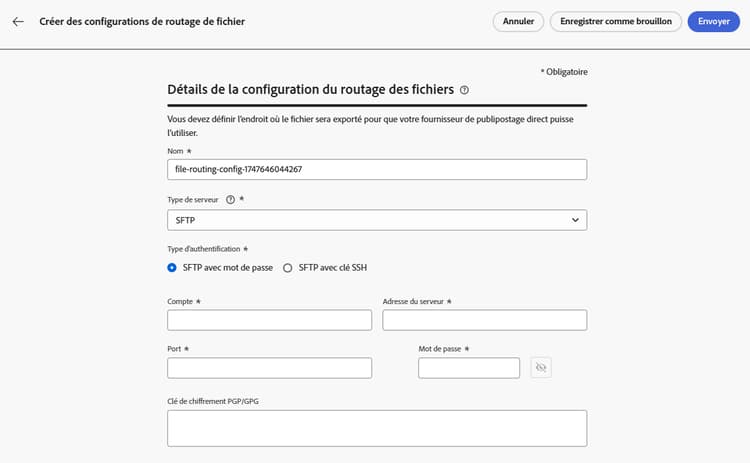750x463 pixels.
Task: Open help icon beside configuration details heading
Action: (x=465, y=89)
